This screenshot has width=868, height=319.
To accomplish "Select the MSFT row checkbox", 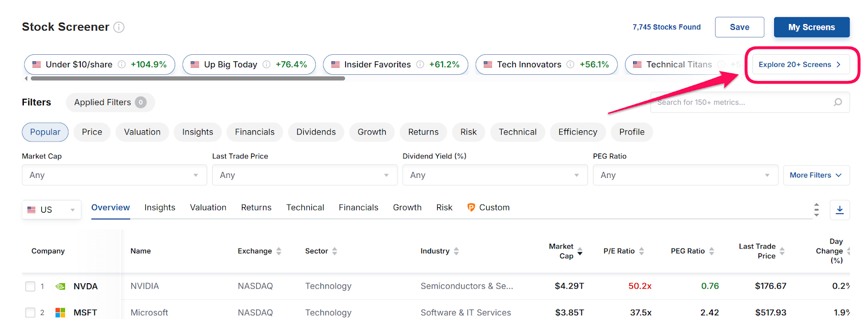I will point(30,312).
